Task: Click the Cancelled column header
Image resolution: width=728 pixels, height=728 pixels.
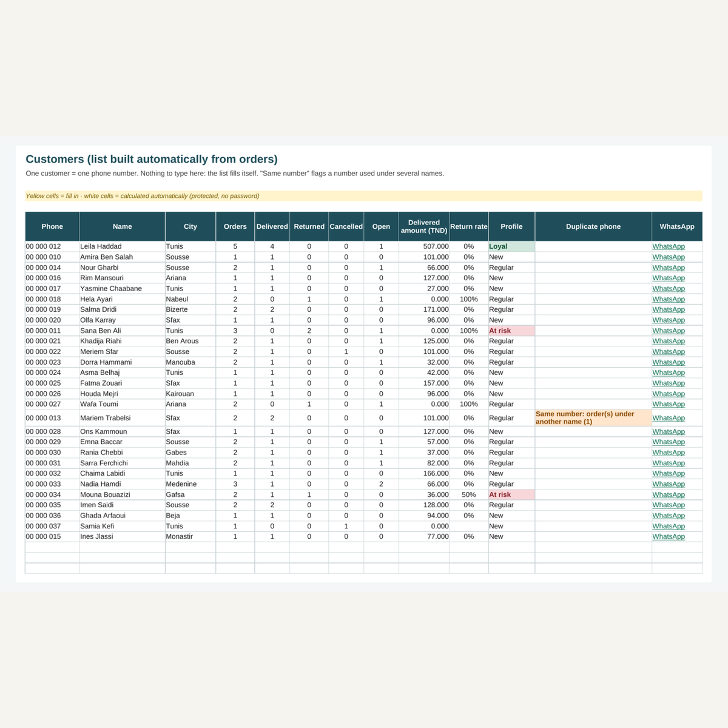Action: [346, 226]
